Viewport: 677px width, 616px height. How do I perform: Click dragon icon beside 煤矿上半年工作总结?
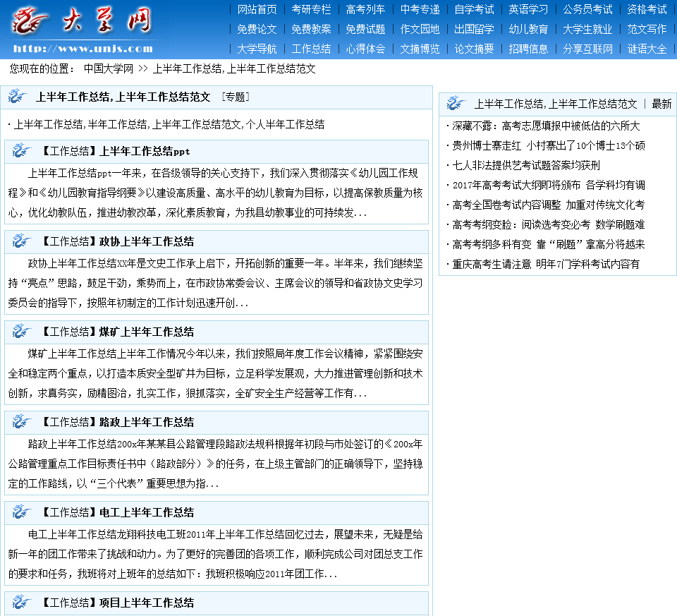[x=22, y=332]
